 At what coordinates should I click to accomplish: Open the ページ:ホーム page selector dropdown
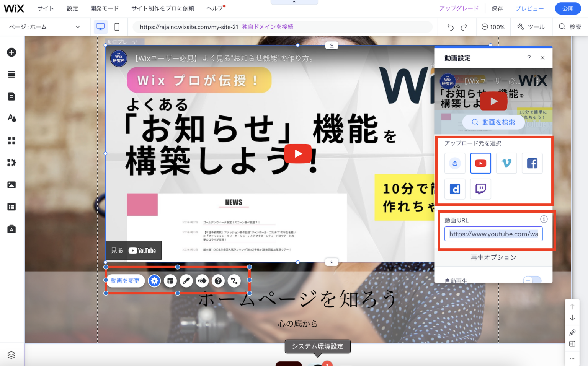tap(44, 27)
